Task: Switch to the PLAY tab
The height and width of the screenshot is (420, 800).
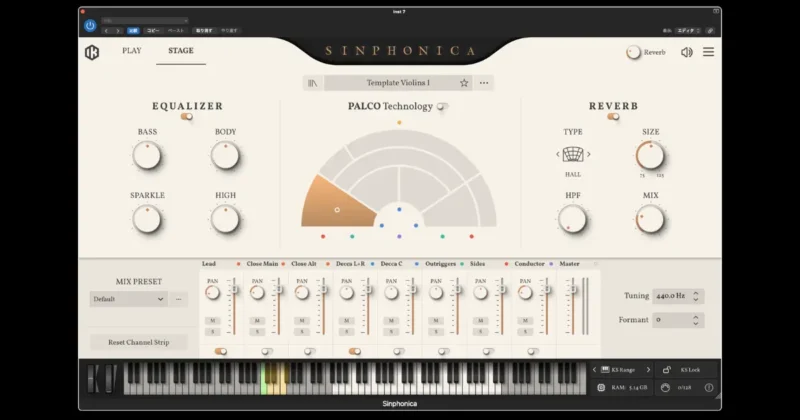Action: click(x=132, y=51)
